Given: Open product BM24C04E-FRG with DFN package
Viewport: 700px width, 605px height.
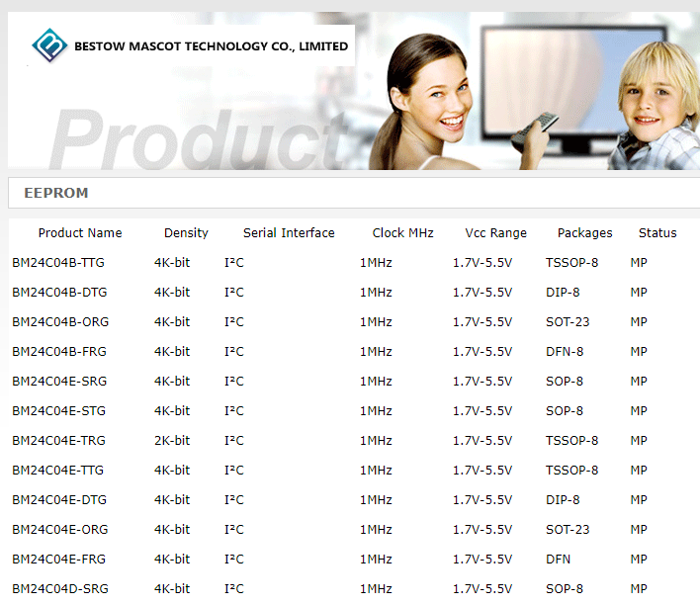Looking at the screenshot, I should [58, 560].
